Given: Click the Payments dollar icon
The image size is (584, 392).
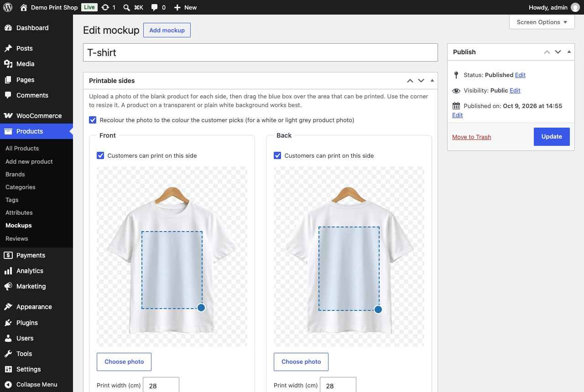Looking at the screenshot, I should click(x=8, y=255).
